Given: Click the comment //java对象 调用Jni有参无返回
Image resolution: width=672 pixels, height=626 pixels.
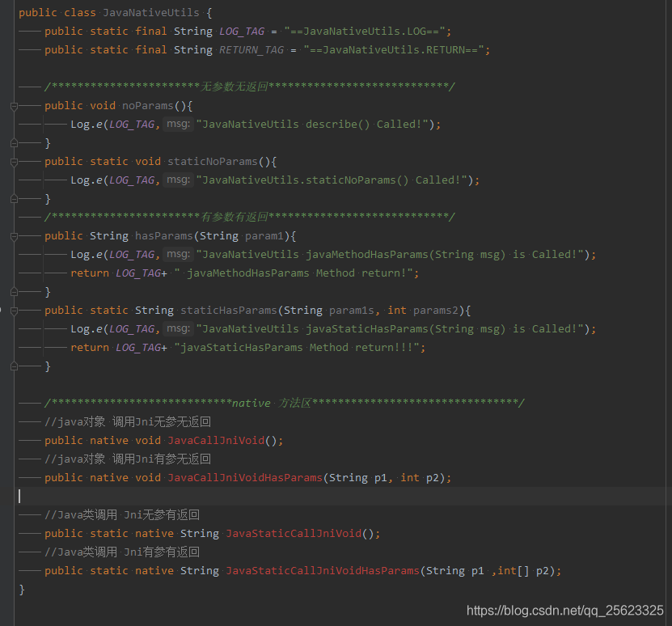Looking at the screenshot, I should pyautogui.click(x=128, y=459).
